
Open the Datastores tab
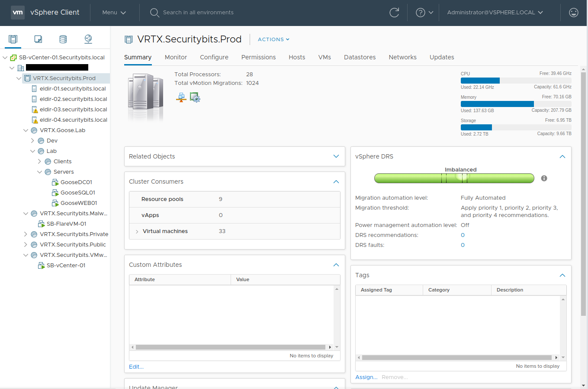[x=360, y=57]
